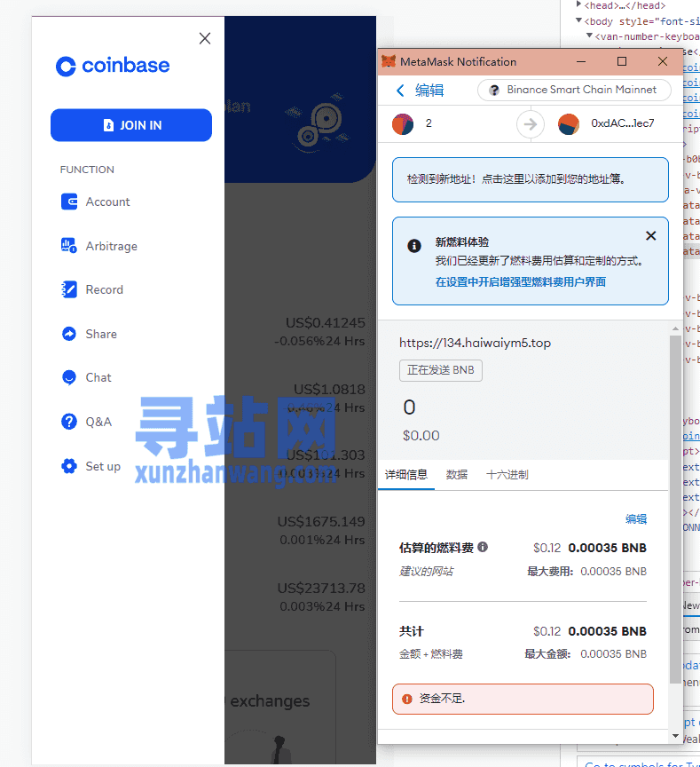
Task: Click the info icon in 新燃料体验 notice
Action: [414, 246]
